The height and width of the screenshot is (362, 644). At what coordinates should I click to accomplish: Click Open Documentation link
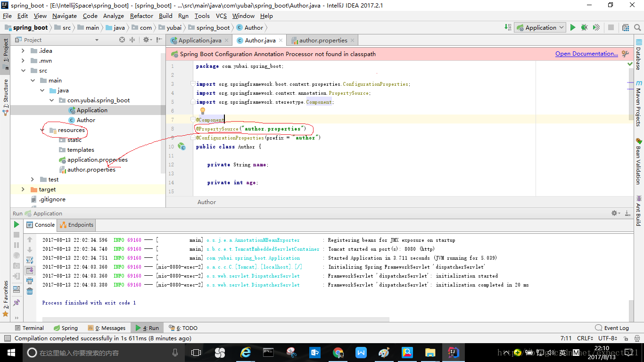click(586, 54)
